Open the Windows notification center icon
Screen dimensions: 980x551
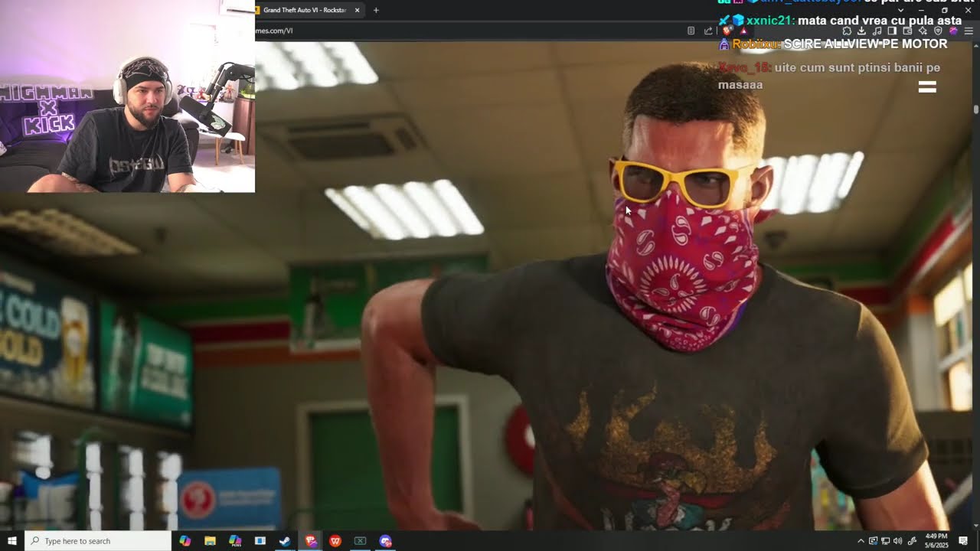[x=963, y=541]
